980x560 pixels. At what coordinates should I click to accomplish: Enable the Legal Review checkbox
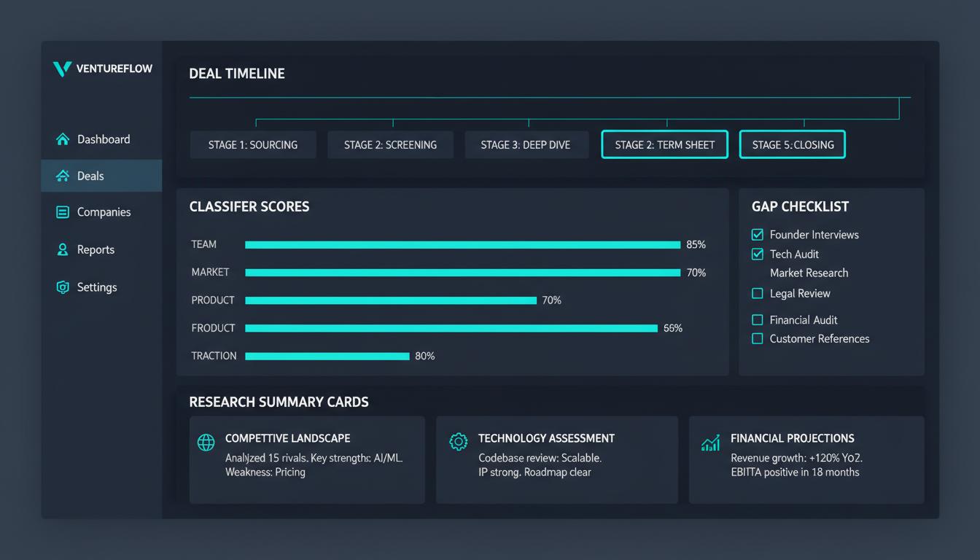coord(758,293)
